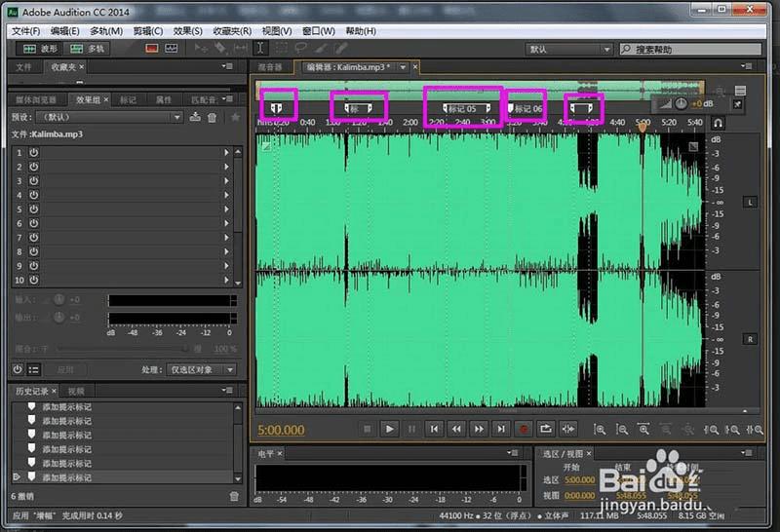Show the spectral frequency display icon
The image size is (780, 532).
(152, 48)
